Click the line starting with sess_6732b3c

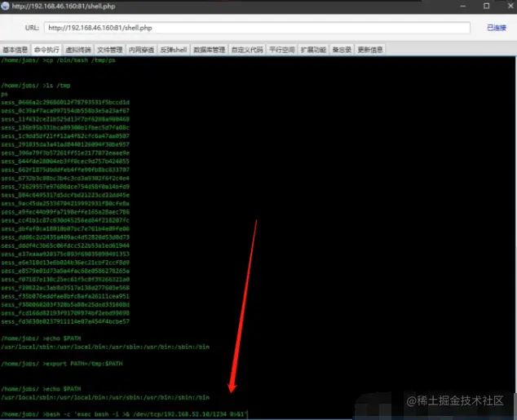tap(65, 178)
